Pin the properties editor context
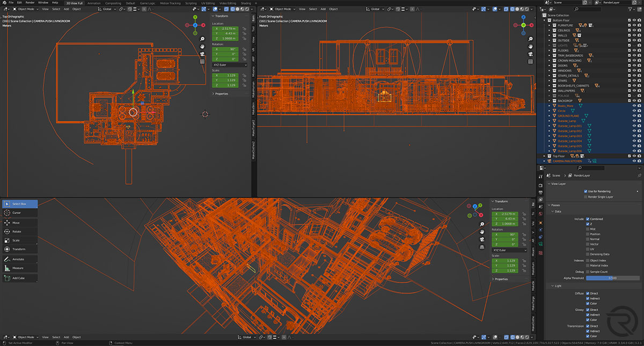 639,175
